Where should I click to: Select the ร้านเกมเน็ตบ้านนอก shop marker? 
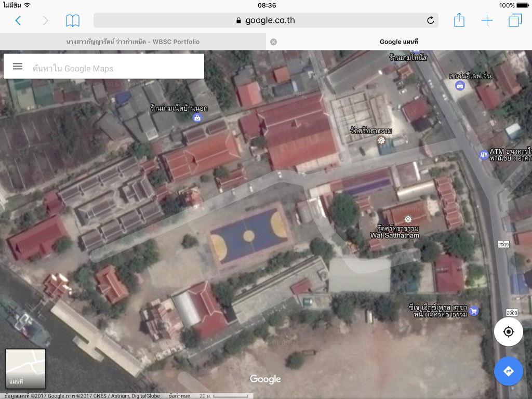point(197,118)
